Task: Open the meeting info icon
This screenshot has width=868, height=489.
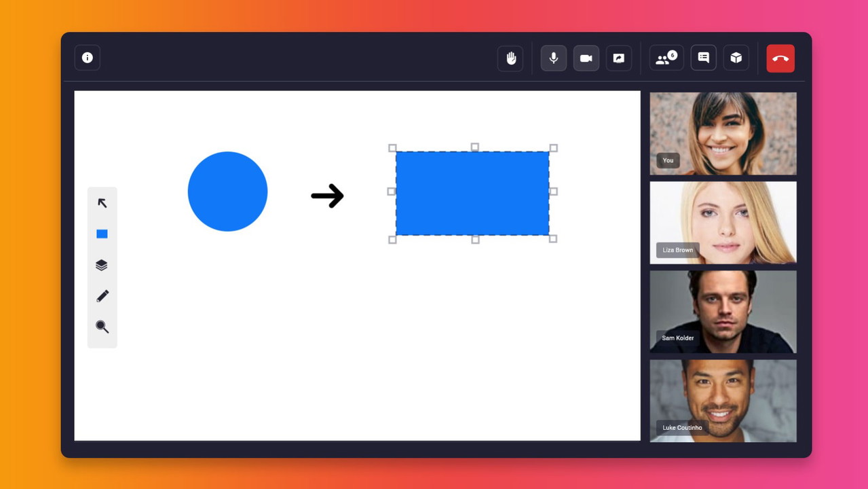Action: [x=88, y=58]
